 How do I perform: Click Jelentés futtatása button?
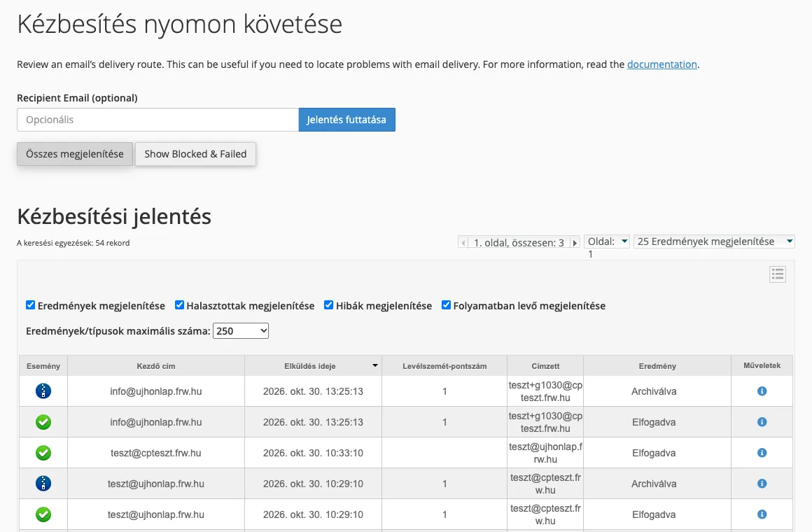pos(347,120)
